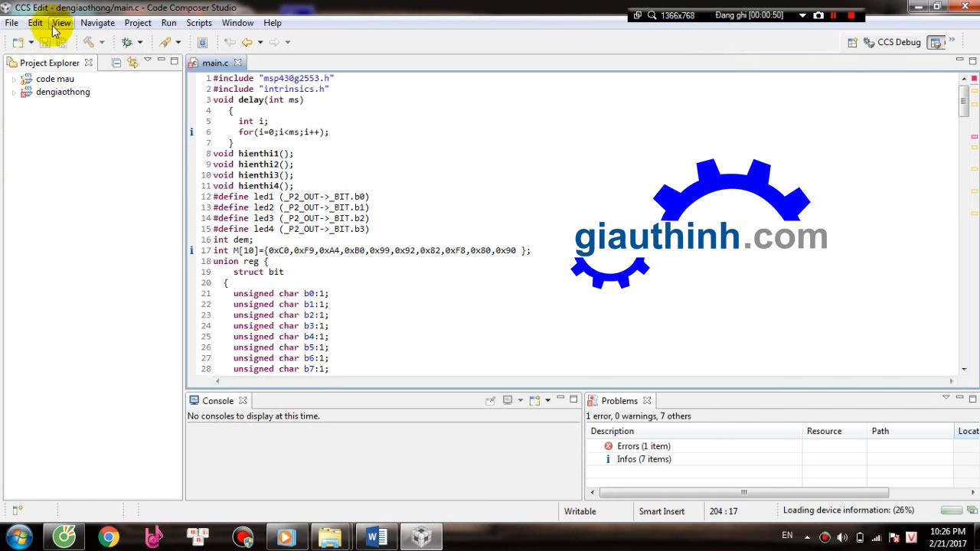Pause the screen recording
980x551 pixels.
(x=834, y=15)
